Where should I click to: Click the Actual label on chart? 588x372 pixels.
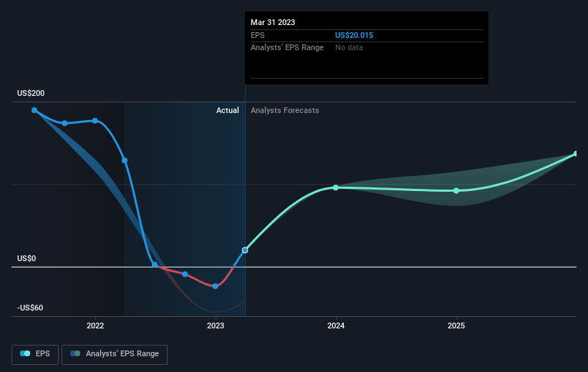[228, 110]
